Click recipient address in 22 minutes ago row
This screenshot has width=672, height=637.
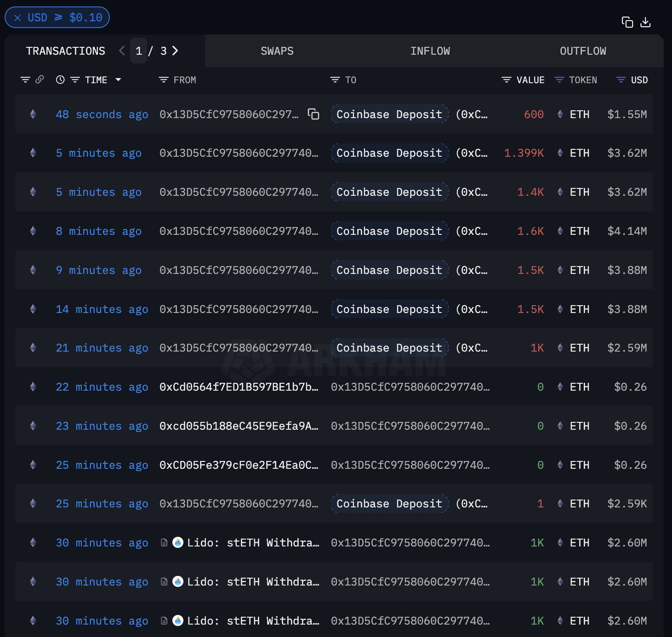pos(410,387)
